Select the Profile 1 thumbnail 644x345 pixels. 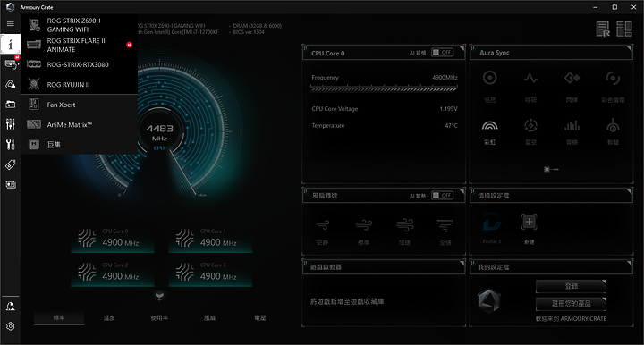click(492, 228)
